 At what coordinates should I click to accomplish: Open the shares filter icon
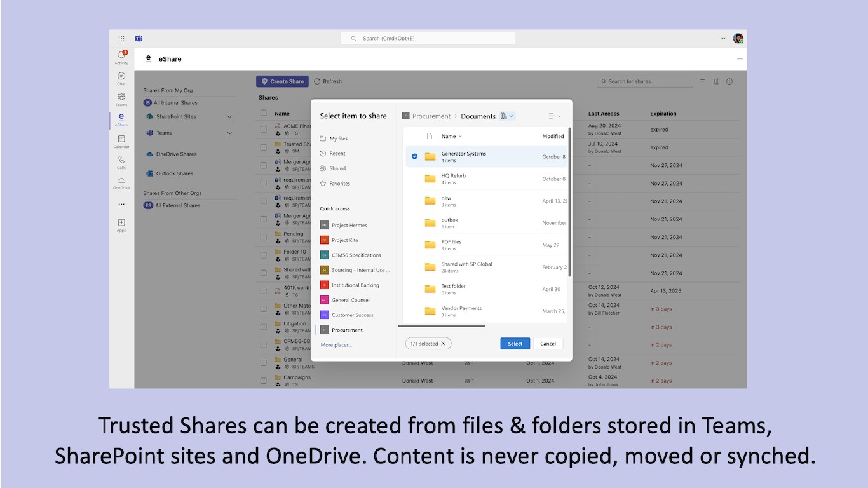pos(703,81)
